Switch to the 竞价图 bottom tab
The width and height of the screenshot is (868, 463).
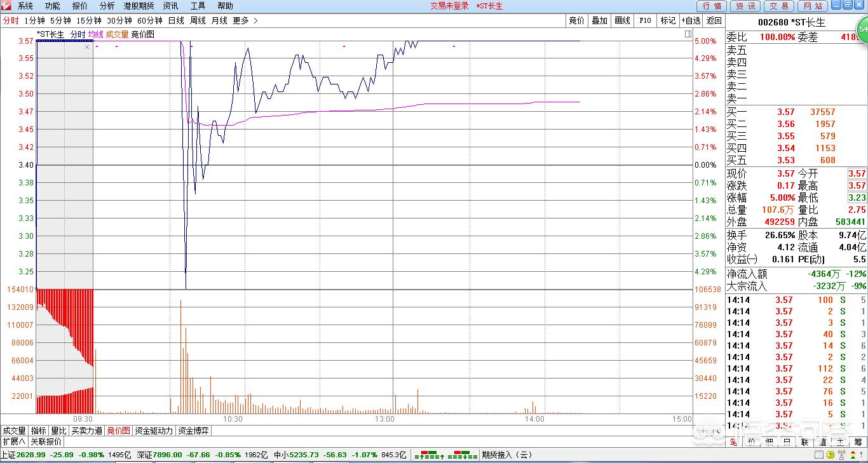coord(118,431)
